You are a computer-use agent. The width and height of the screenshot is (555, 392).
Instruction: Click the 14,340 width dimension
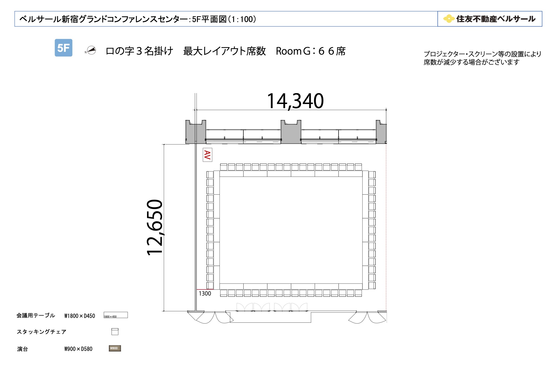point(295,101)
